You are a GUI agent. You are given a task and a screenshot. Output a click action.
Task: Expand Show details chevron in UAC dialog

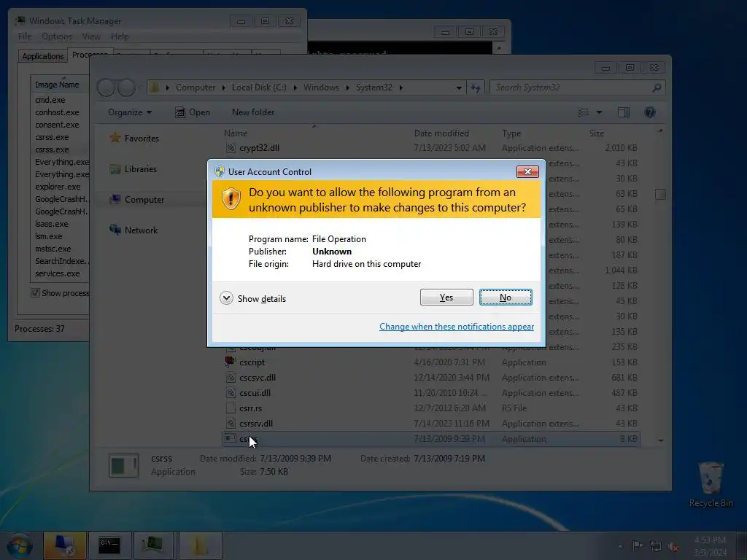pyautogui.click(x=226, y=298)
